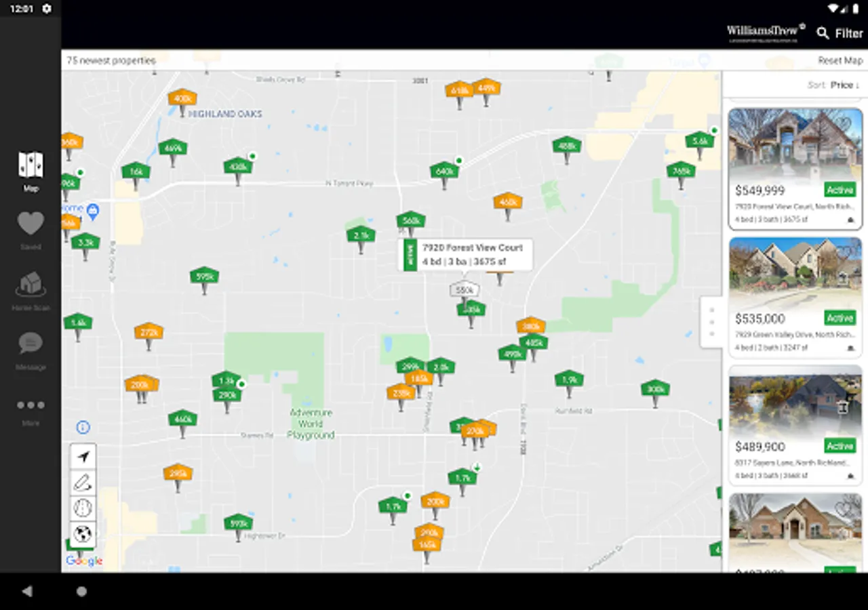Tap the Android home circle button
The image size is (868, 610).
(81, 591)
